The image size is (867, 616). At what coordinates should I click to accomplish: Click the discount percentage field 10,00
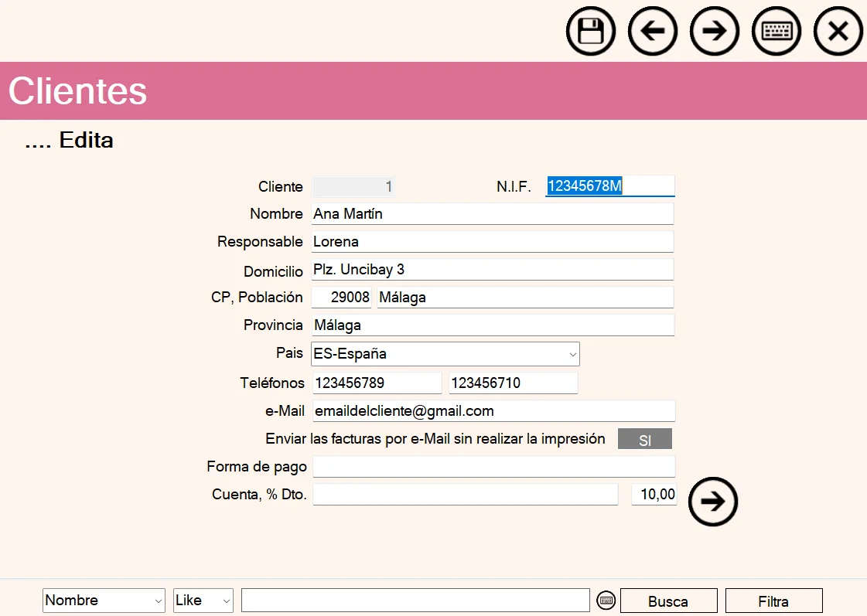coord(654,495)
